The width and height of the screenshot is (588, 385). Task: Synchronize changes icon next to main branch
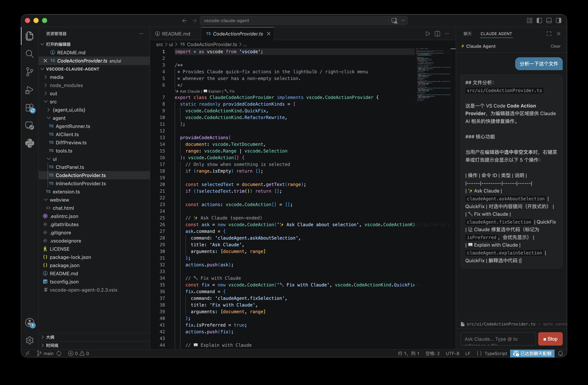59,353
